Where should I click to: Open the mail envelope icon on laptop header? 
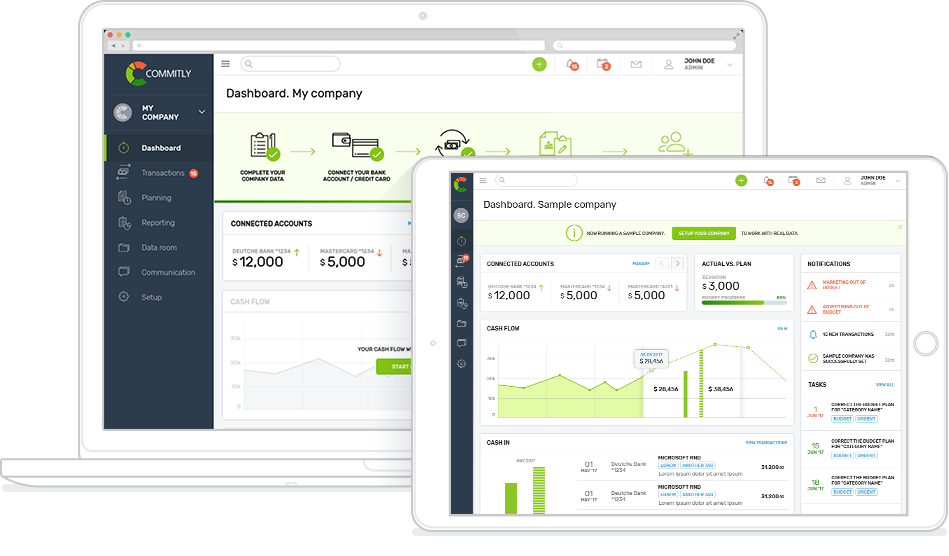[635, 64]
